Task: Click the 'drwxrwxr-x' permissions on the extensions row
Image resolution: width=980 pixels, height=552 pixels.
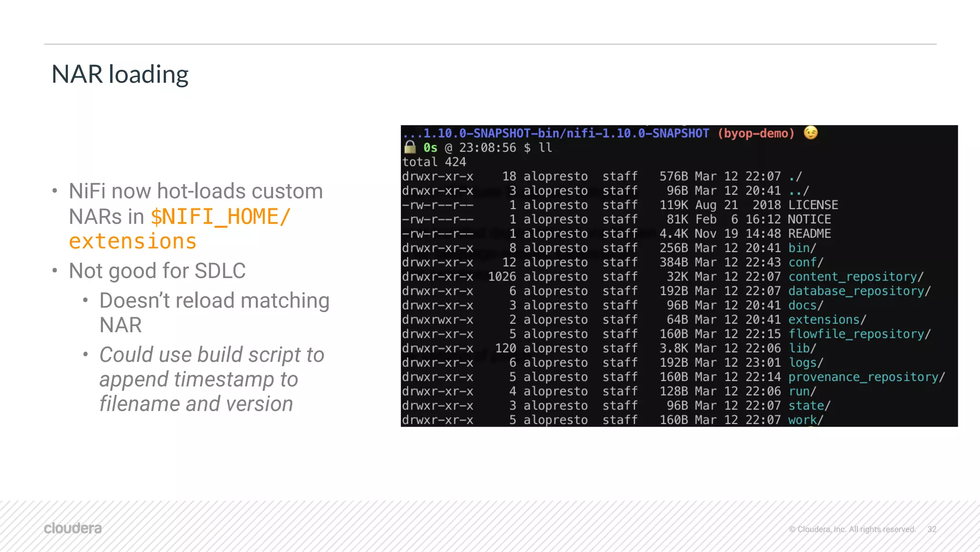Action: (438, 319)
